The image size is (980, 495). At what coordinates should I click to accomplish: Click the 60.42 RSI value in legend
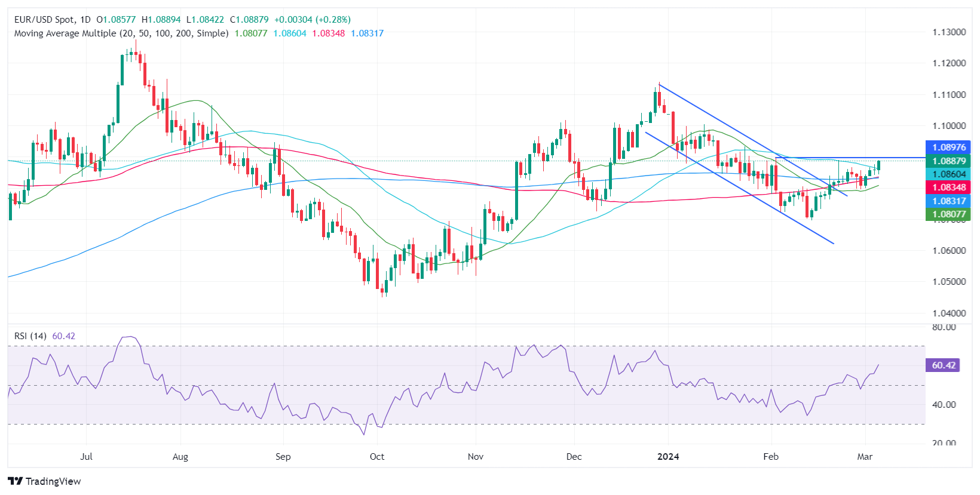(64, 336)
